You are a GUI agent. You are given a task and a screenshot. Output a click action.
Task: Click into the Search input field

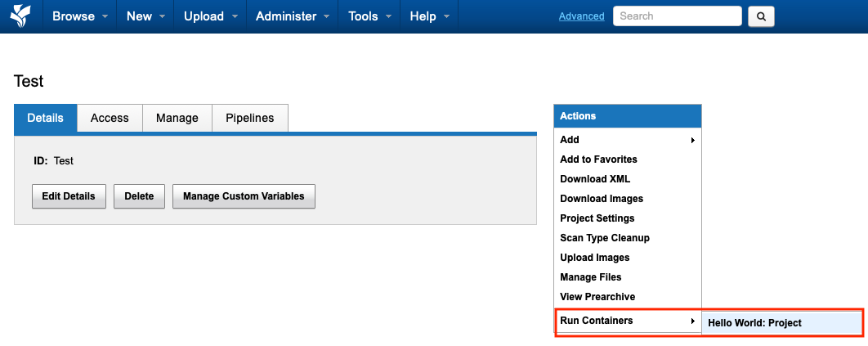pyautogui.click(x=677, y=16)
